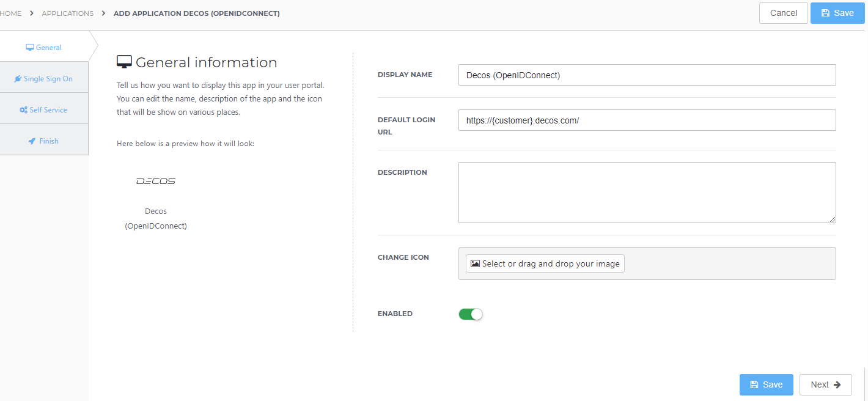The image size is (868, 401).
Task: Click the DECOS logo preview image
Action: tap(156, 182)
